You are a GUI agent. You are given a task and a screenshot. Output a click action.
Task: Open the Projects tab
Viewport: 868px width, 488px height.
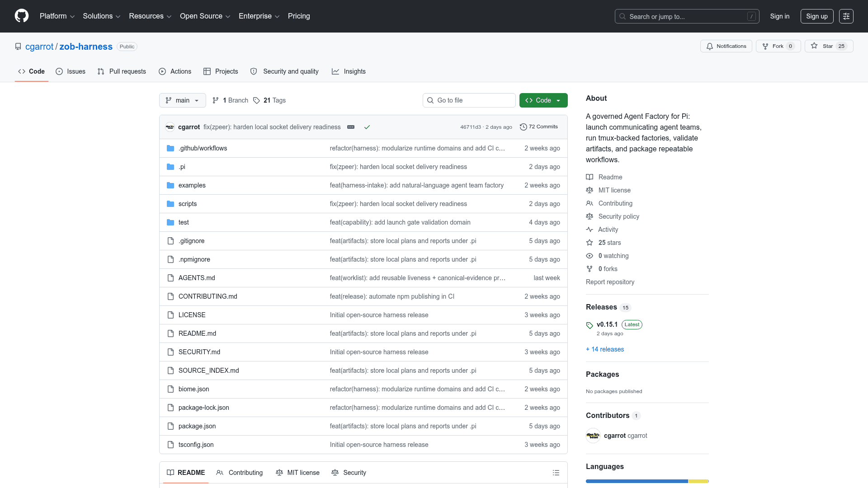221,71
